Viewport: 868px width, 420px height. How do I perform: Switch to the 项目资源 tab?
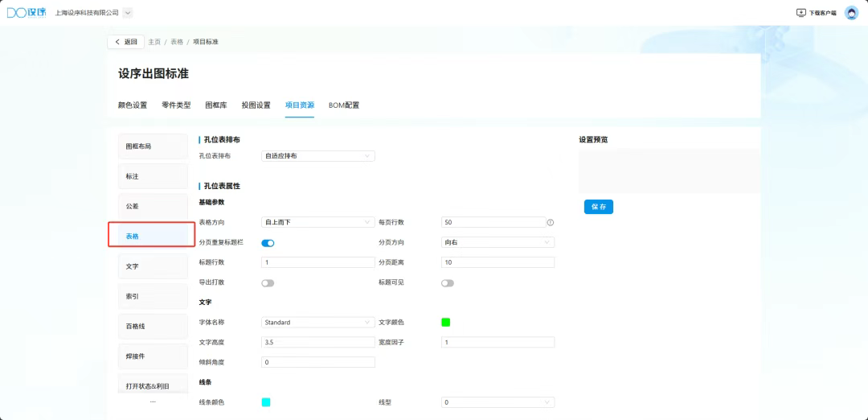pyautogui.click(x=300, y=105)
